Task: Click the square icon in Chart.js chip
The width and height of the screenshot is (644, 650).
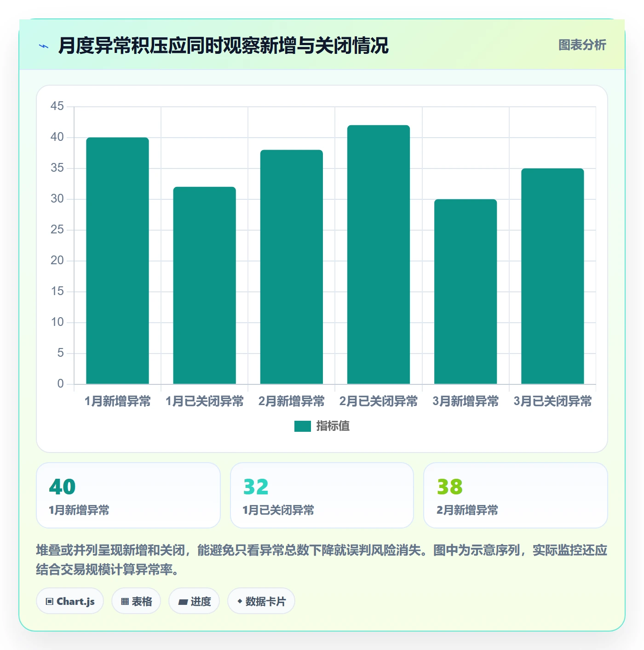Action: coord(50,602)
